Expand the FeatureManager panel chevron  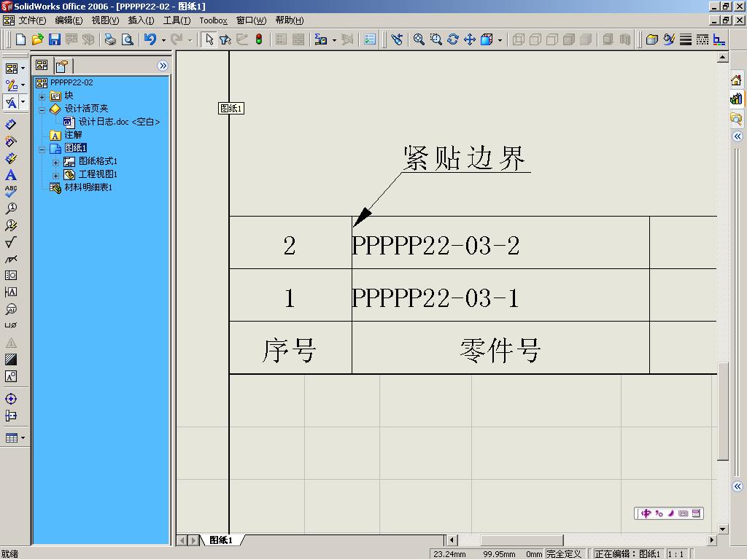click(x=163, y=65)
